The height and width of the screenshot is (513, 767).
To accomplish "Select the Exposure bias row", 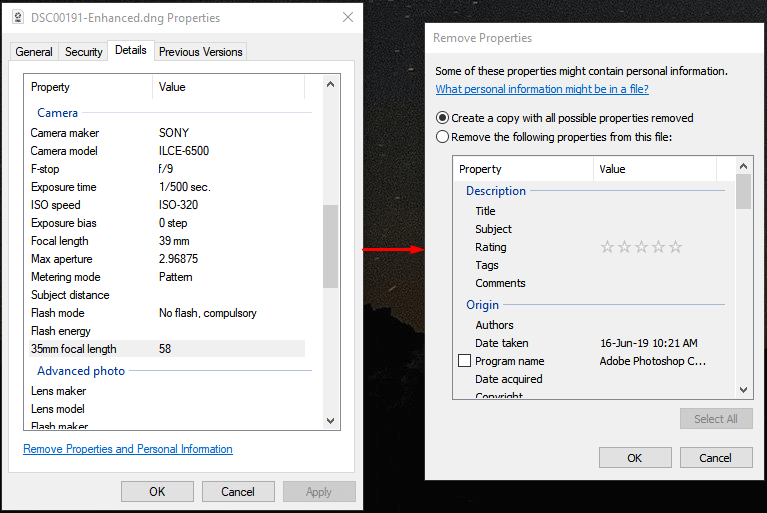I will point(167,223).
